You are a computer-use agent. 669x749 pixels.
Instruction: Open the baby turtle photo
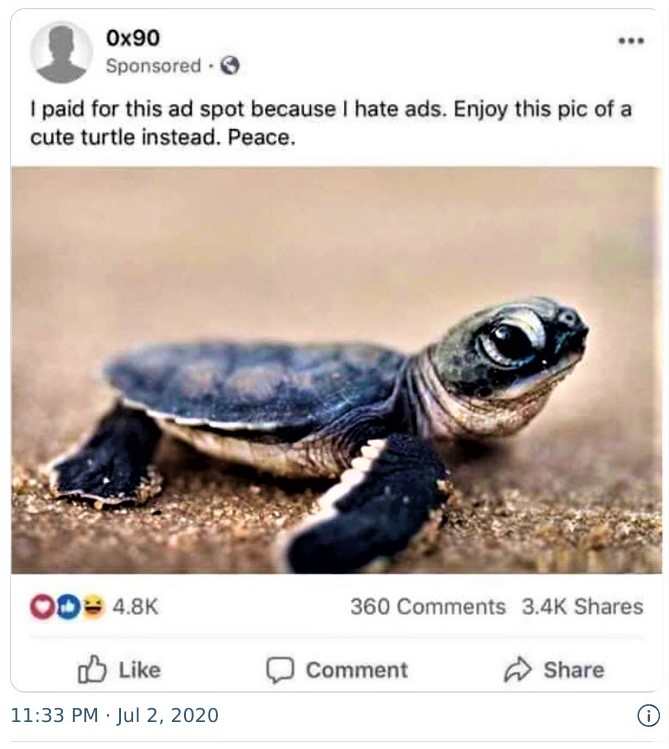(x=336, y=370)
